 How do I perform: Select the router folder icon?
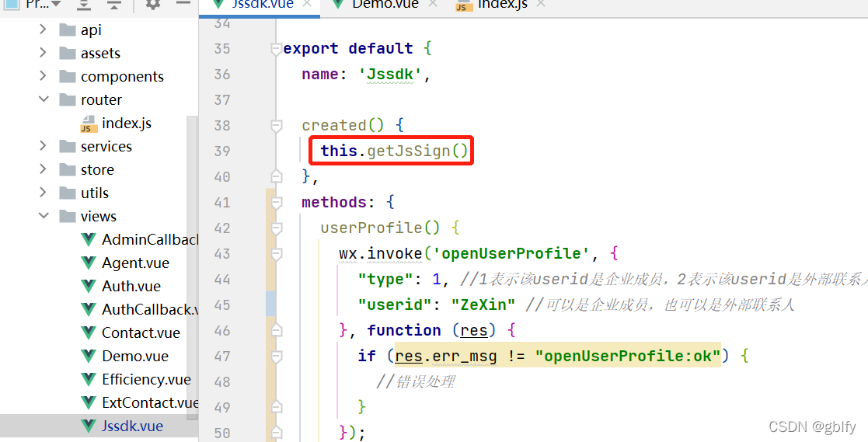[x=68, y=99]
